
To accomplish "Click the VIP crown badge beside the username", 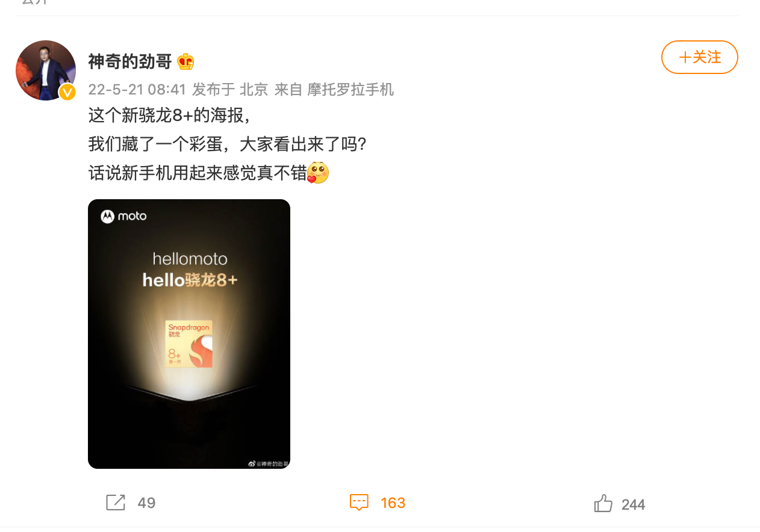I will click(x=185, y=61).
